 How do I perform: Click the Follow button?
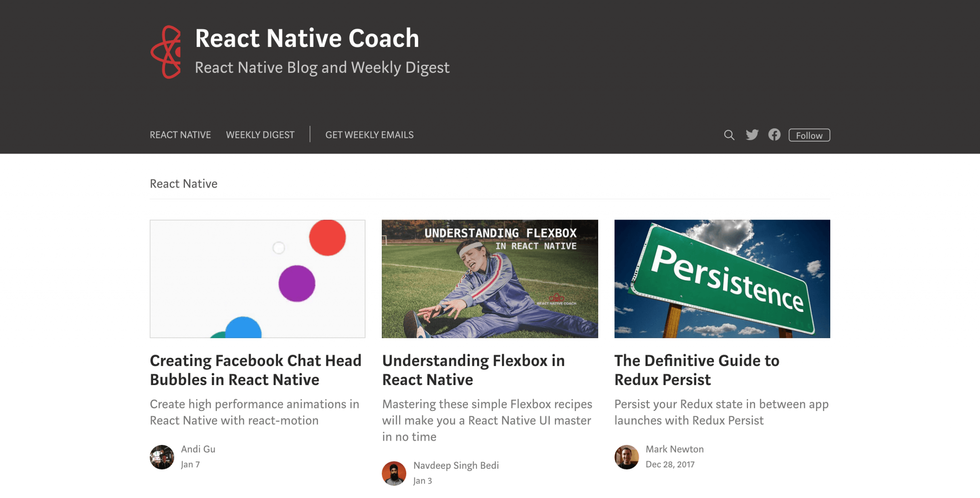click(x=809, y=135)
